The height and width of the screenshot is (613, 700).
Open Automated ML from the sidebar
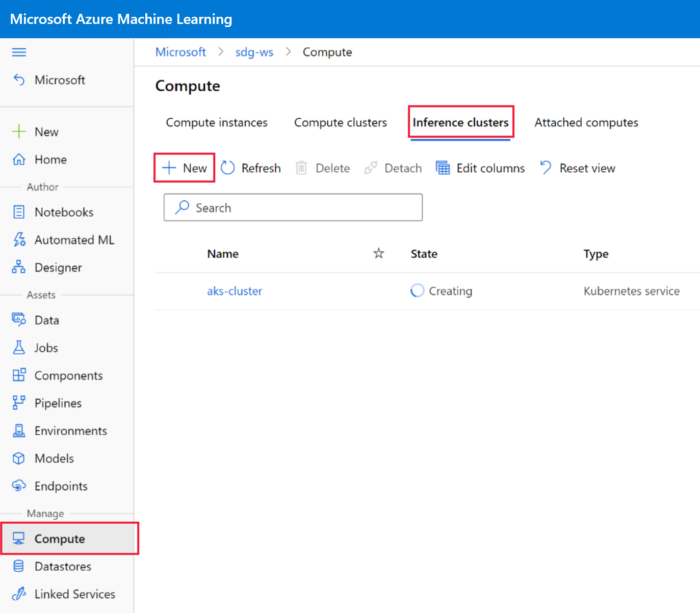pos(74,240)
